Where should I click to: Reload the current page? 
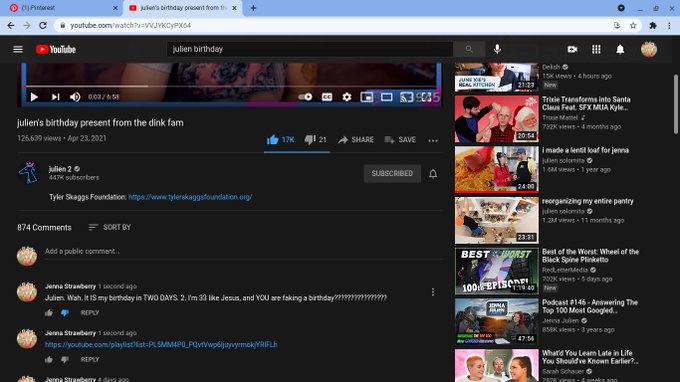pos(42,26)
